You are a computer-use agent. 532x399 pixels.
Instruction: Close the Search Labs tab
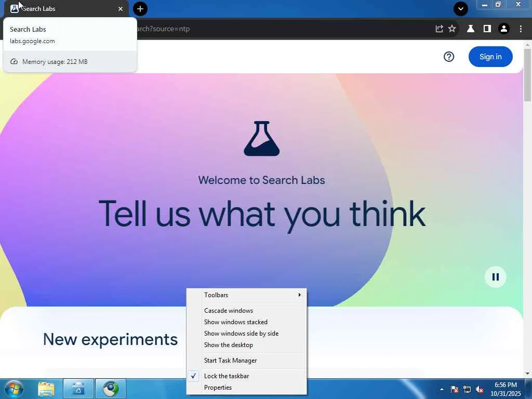click(x=121, y=9)
